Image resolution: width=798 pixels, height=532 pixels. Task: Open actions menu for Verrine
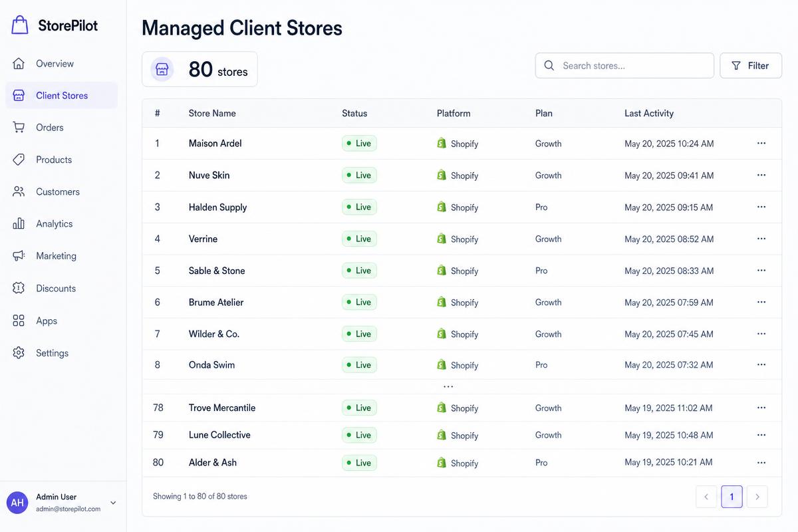761,239
